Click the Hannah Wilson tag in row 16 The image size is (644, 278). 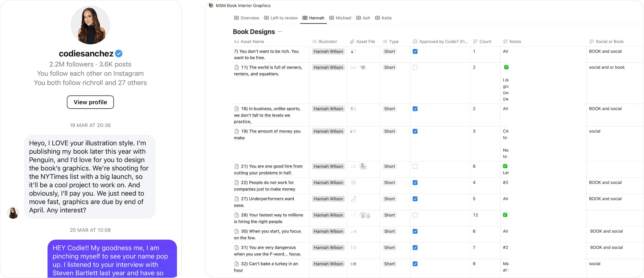pyautogui.click(x=328, y=109)
